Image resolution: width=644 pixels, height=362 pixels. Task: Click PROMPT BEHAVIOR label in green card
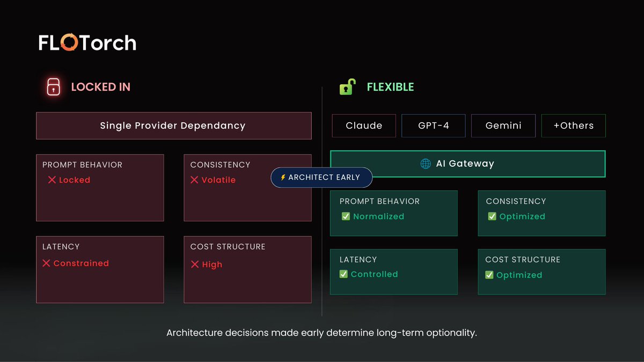379,201
